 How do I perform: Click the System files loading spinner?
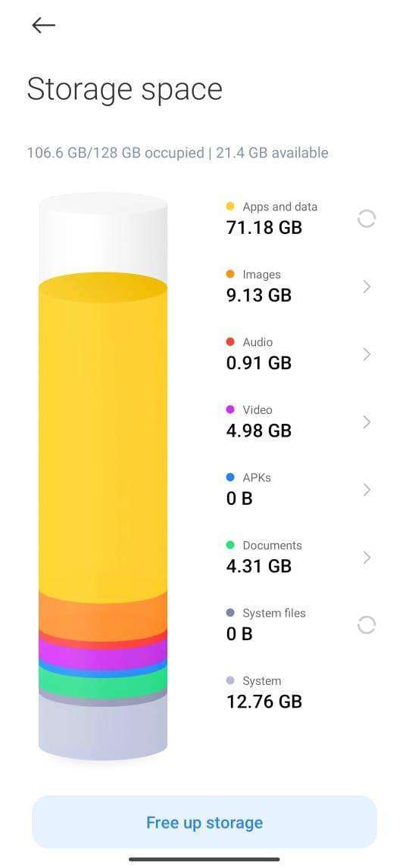[x=367, y=626]
